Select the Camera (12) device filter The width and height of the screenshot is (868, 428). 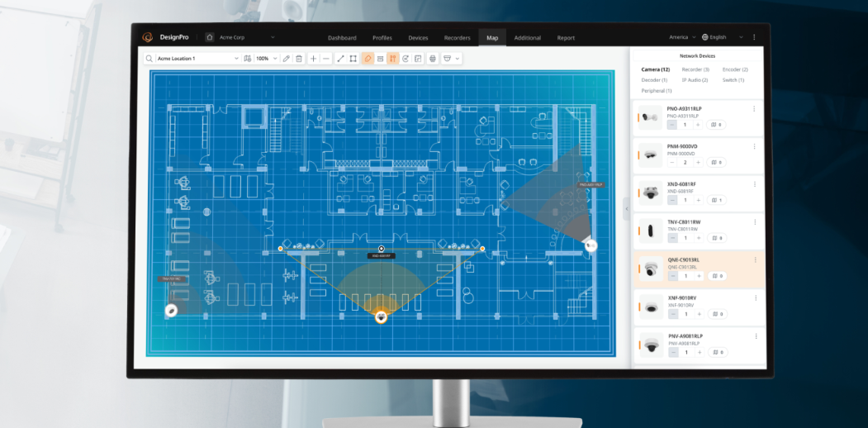656,69
